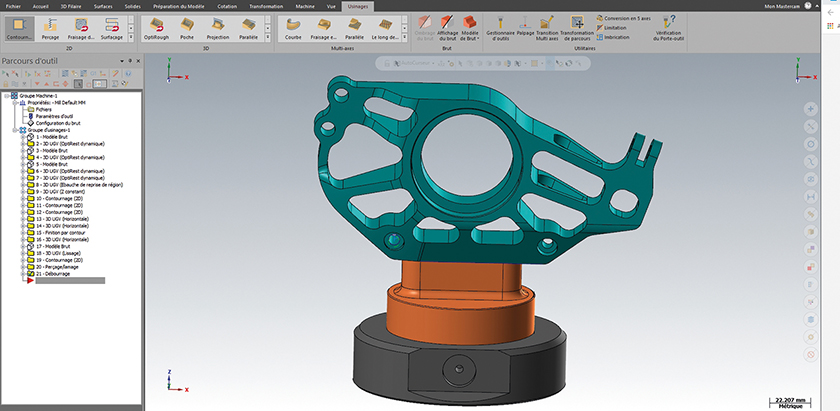Open the Gestionnaire d'outils tool manager

click(500, 27)
